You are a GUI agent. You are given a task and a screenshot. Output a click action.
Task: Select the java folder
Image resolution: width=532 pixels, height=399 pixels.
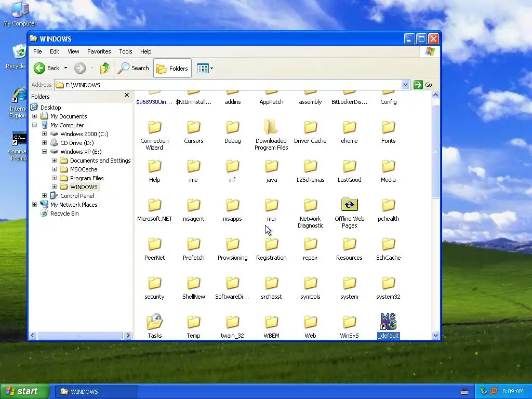tap(271, 171)
